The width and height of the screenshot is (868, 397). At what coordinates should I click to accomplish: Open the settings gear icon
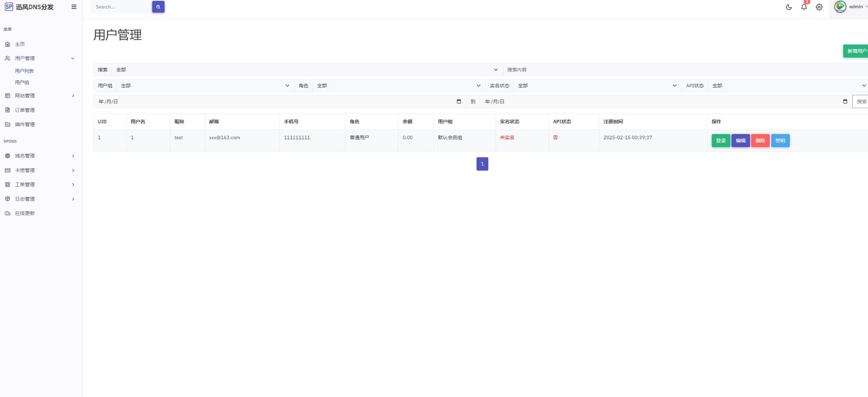819,7
